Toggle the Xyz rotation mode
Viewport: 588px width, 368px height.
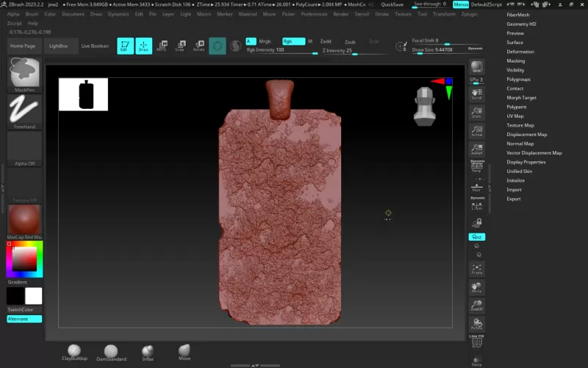[476, 237]
